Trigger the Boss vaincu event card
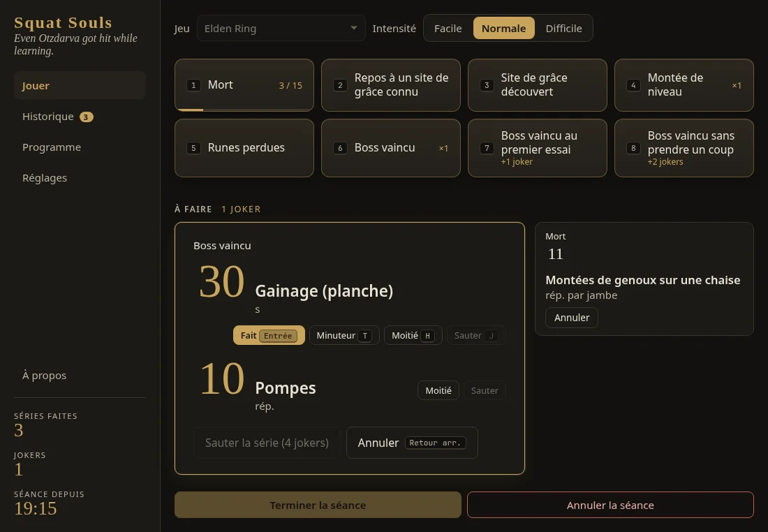Image resolution: width=768 pixels, height=532 pixels. point(391,148)
